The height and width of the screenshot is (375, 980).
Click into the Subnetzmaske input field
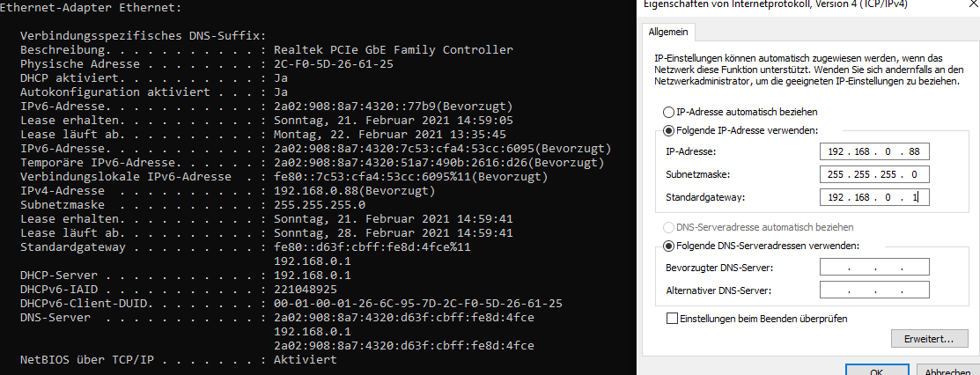coord(874,174)
